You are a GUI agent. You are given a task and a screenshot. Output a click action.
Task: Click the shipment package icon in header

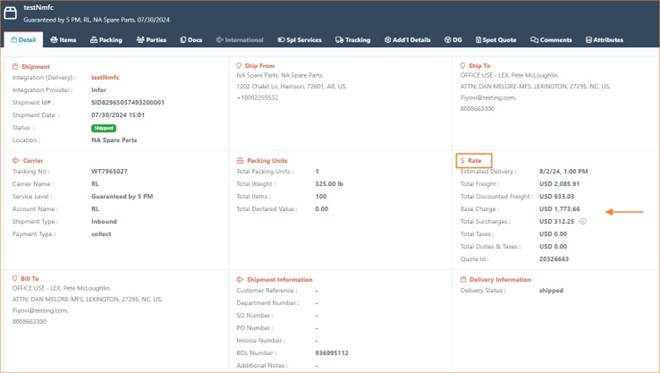[10, 13]
